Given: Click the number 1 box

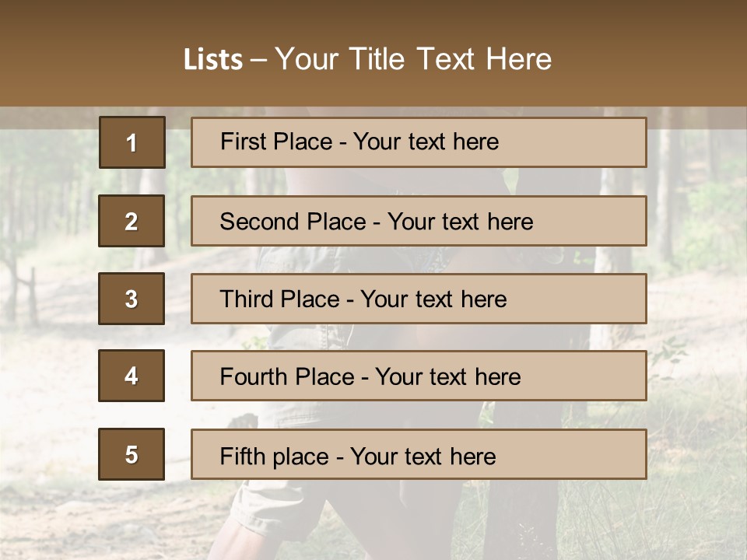Looking at the screenshot, I should tap(132, 142).
